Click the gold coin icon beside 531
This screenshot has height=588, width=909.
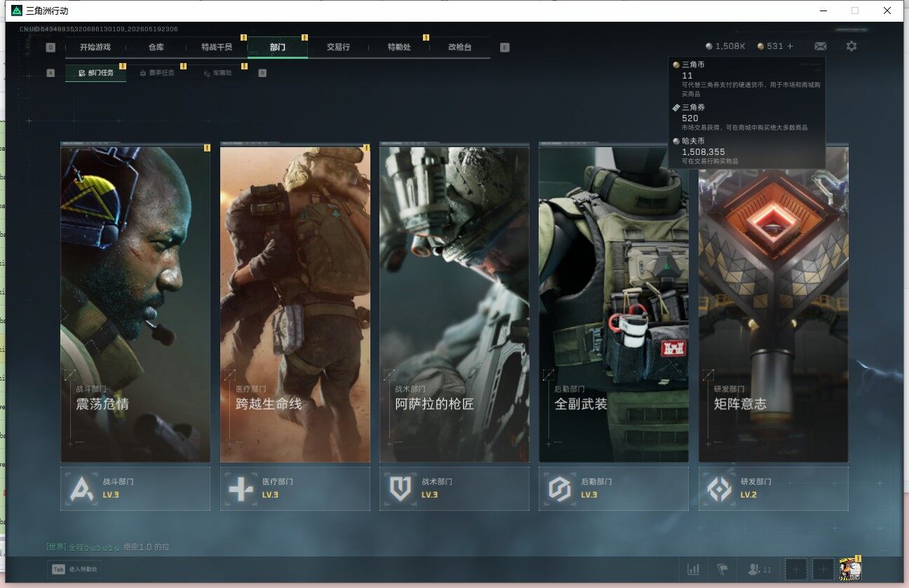pos(761,46)
